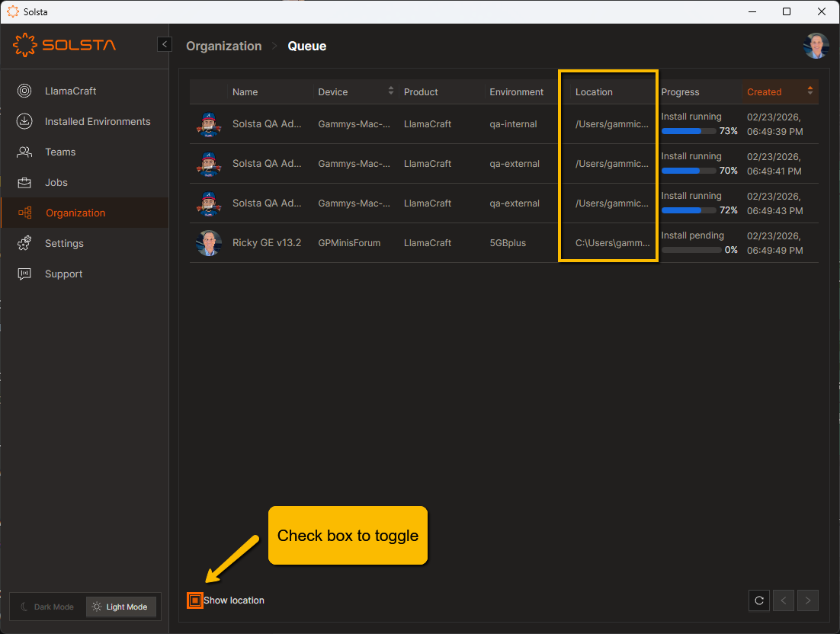Open the Settings page
Screen dimensions: 840x634
[85, 244]
